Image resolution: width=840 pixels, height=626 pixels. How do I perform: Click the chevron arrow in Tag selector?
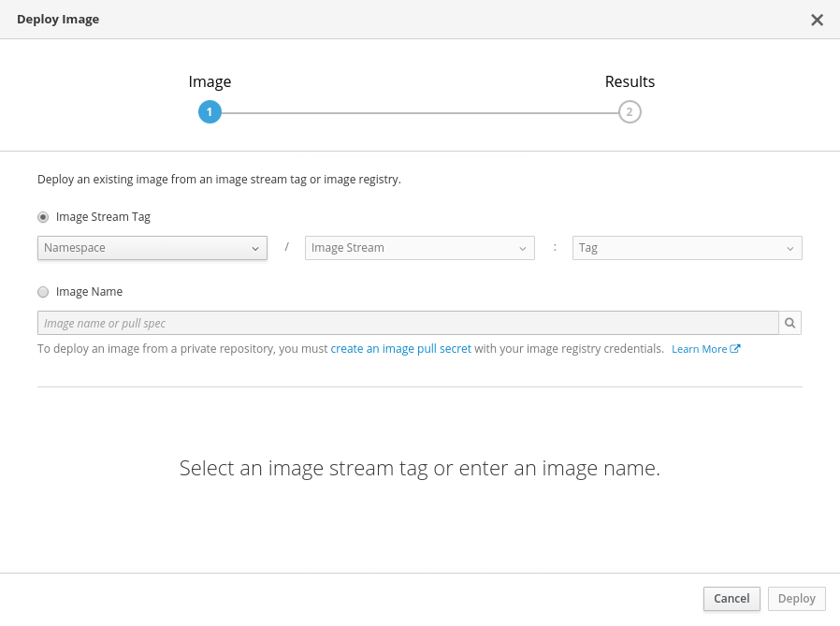pos(790,248)
